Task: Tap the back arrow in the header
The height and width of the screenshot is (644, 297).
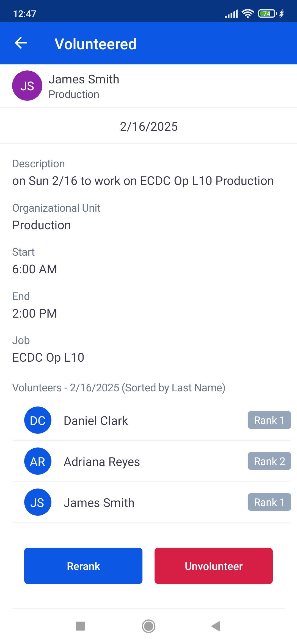Action: pyautogui.click(x=21, y=43)
